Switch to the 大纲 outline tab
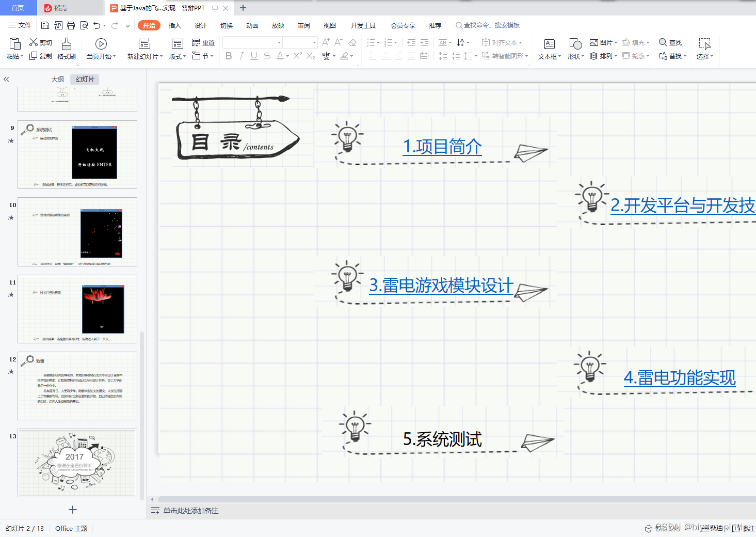 coord(58,79)
